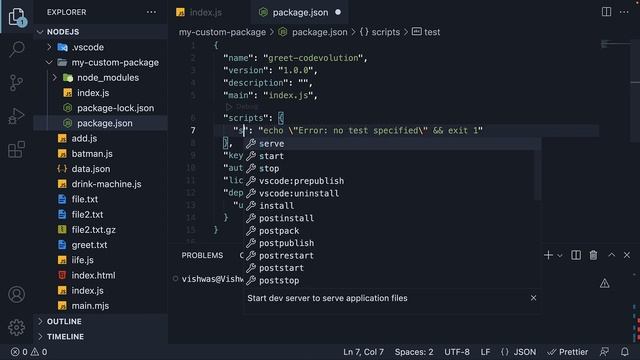Open data.json in explorer

(x=100, y=169)
